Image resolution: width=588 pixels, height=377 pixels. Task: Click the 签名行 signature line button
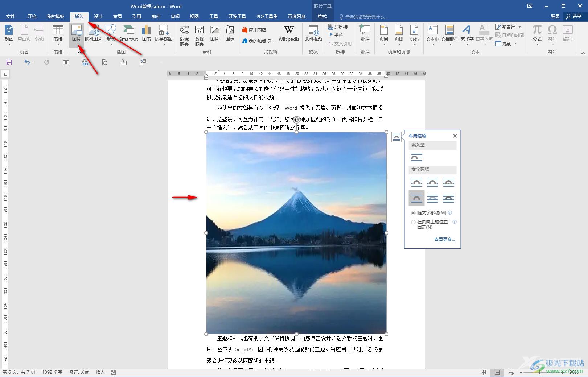pos(508,27)
